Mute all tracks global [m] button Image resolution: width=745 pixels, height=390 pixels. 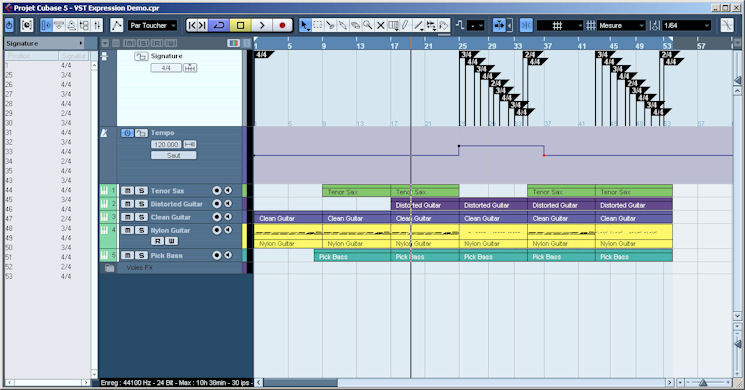[129, 43]
